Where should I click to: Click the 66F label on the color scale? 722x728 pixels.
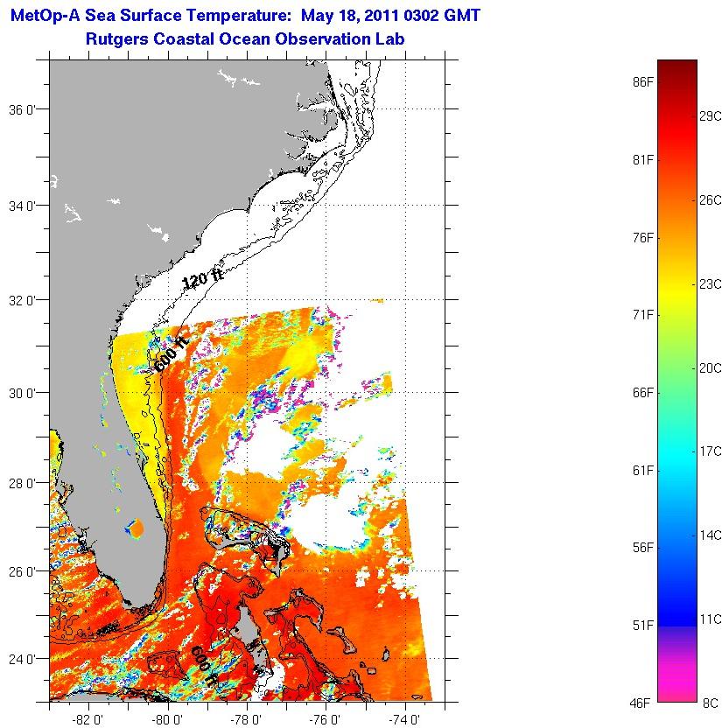tap(643, 393)
